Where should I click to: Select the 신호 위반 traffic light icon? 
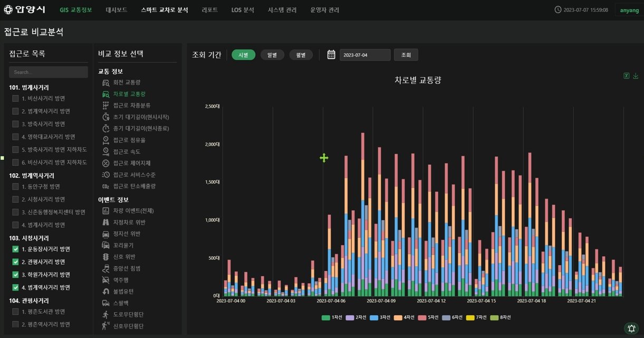tap(106, 257)
